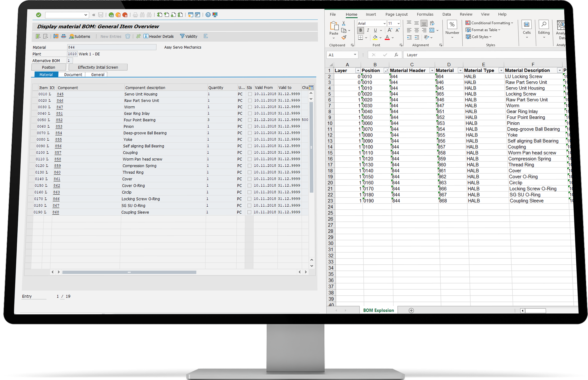Click the Effectivity Initial Screen button
Image resolution: width=588 pixels, height=380 pixels.
pos(98,67)
